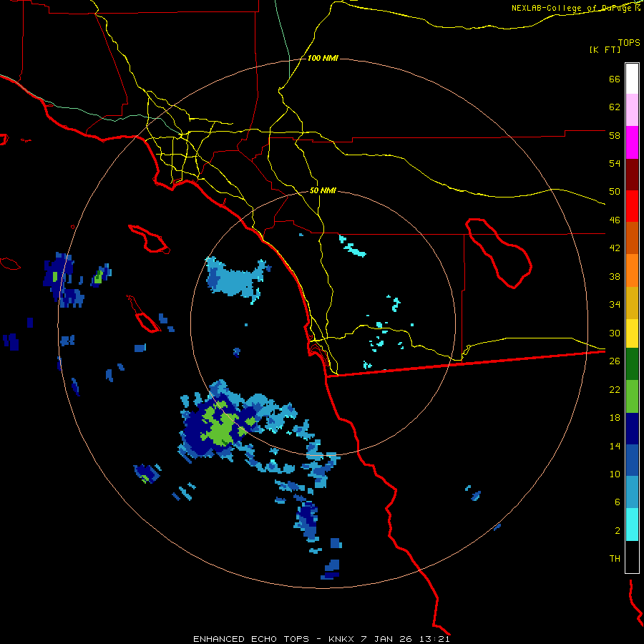Click the medium blue legend swatch
The width and height of the screenshot is (644, 644).
point(632,460)
